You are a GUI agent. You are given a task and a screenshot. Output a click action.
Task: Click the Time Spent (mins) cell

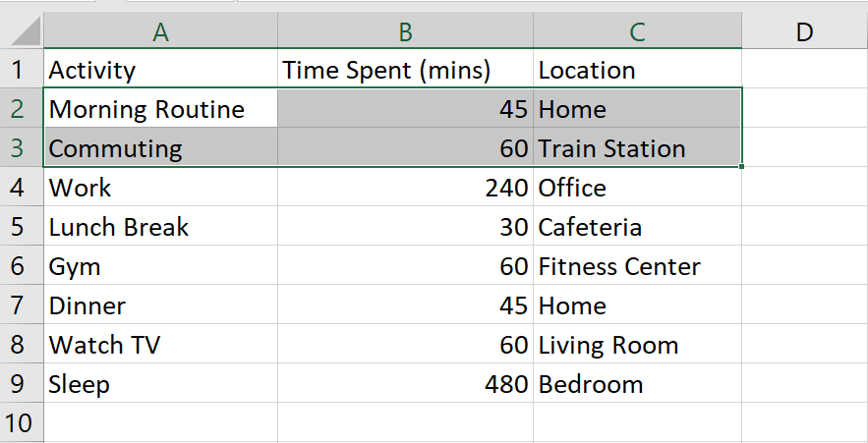(405, 69)
